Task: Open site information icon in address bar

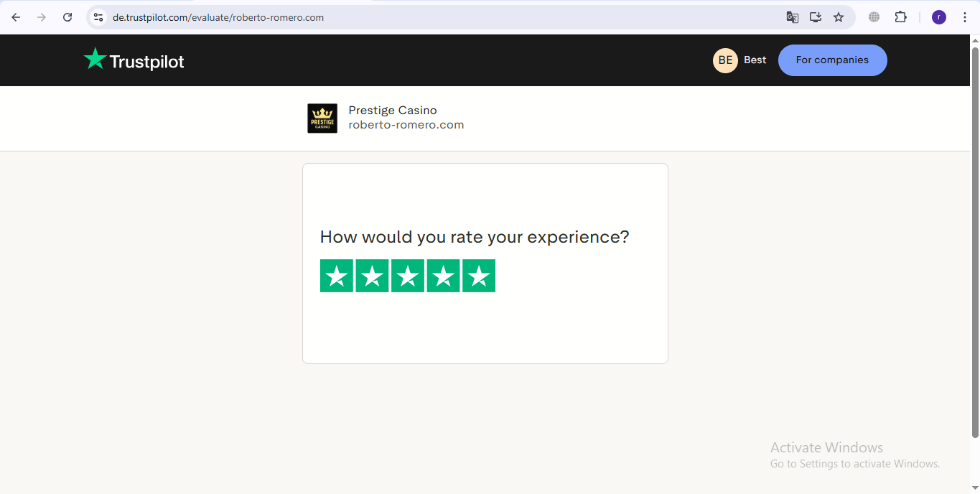Action: pos(98,17)
